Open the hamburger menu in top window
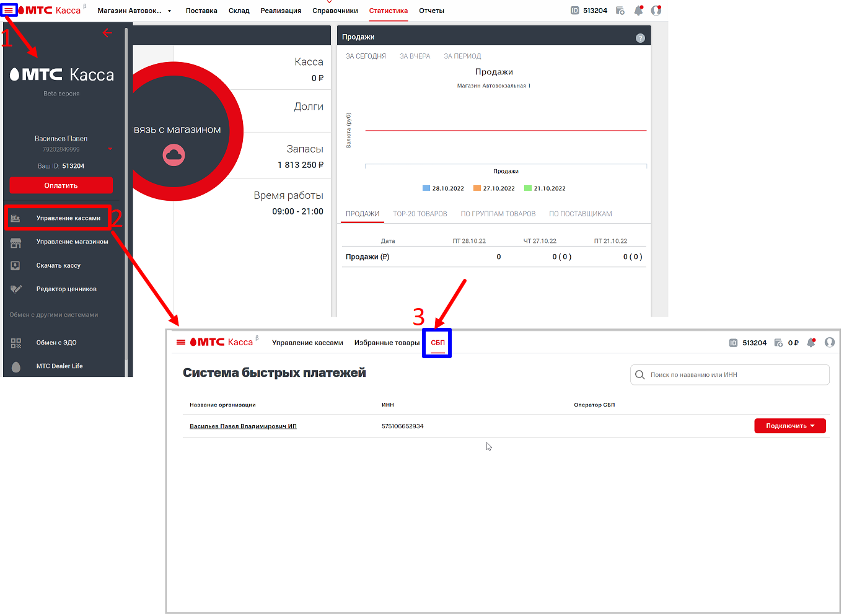 click(x=8, y=11)
